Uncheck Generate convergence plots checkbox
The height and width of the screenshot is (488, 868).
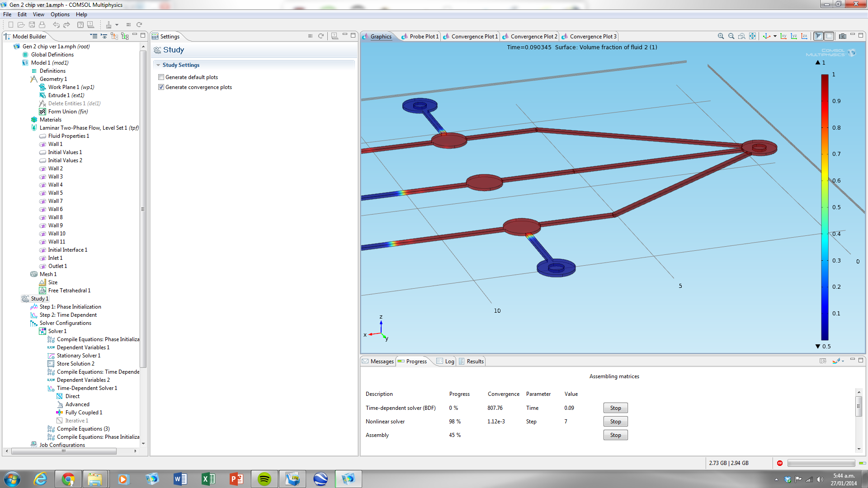[x=161, y=87]
